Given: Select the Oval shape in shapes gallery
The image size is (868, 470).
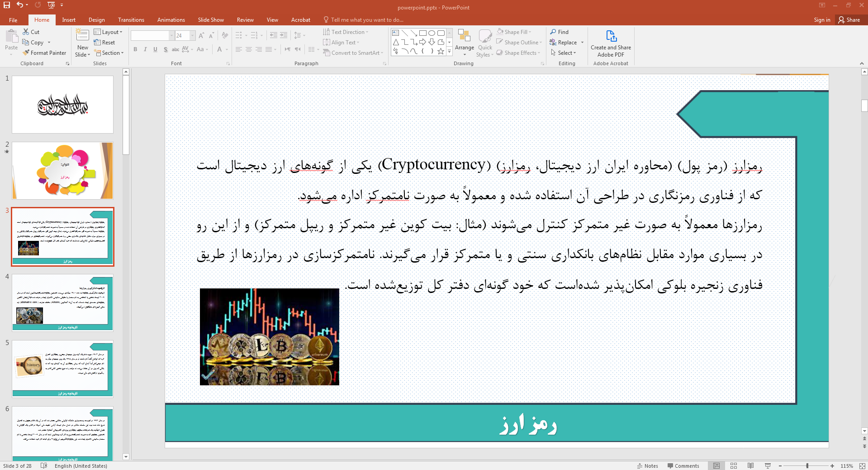Looking at the screenshot, I should [432, 33].
